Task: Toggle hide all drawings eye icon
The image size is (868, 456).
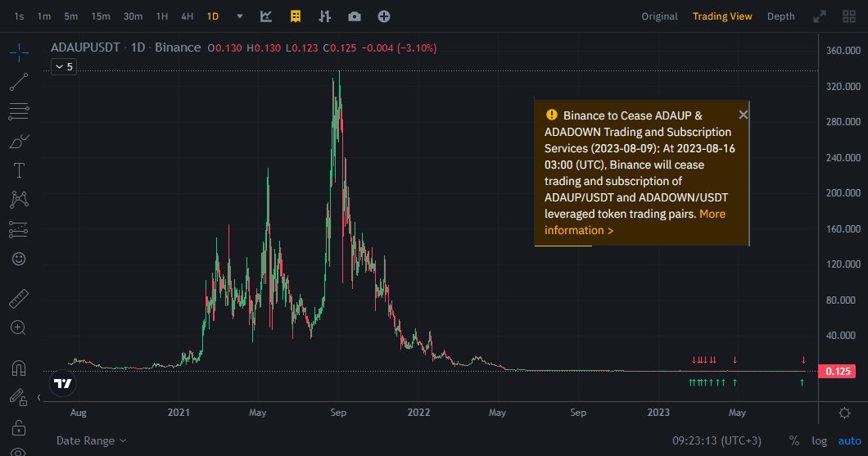Action: (x=19, y=452)
